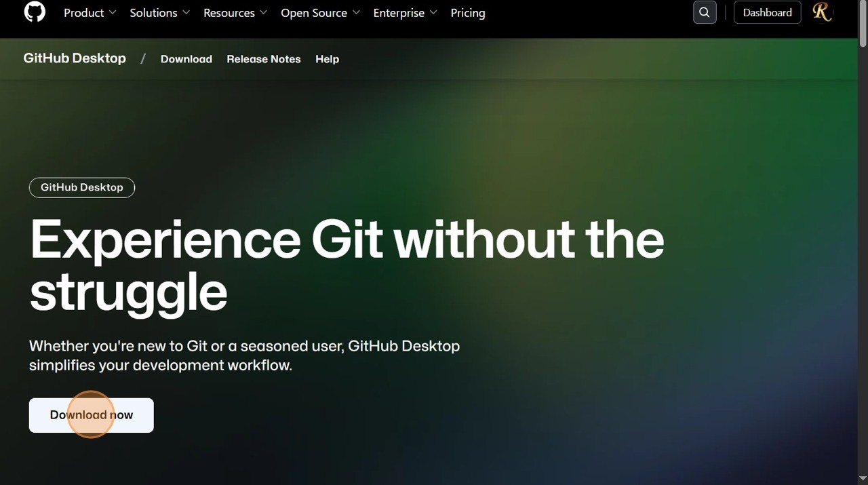Open the Download sub-navigation item
The width and height of the screenshot is (868, 485).
(186, 59)
